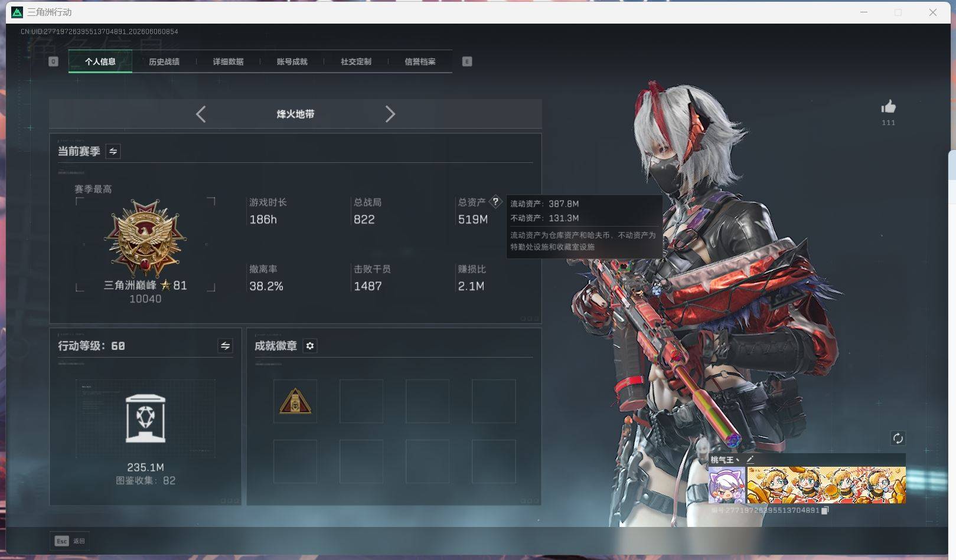Click the collection value 235.1M
This screenshot has width=956, height=560.
click(145, 467)
